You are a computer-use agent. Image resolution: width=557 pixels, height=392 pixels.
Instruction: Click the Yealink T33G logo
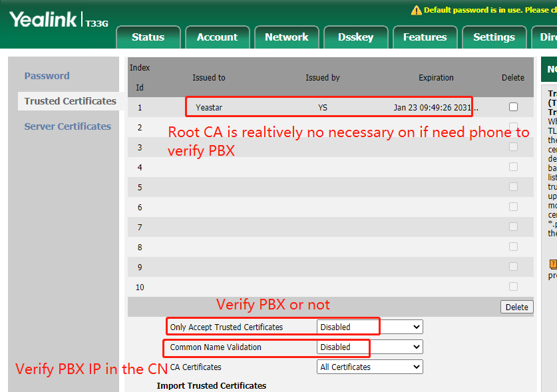[59, 19]
